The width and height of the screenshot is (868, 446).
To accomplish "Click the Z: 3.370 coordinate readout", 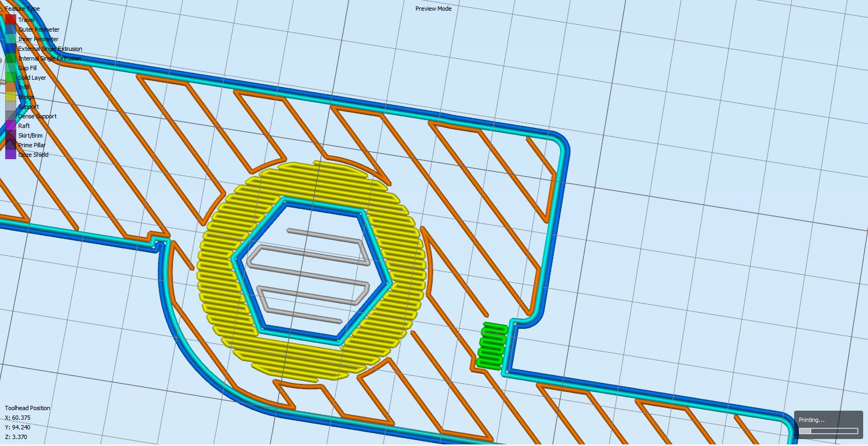I will click(x=16, y=437).
